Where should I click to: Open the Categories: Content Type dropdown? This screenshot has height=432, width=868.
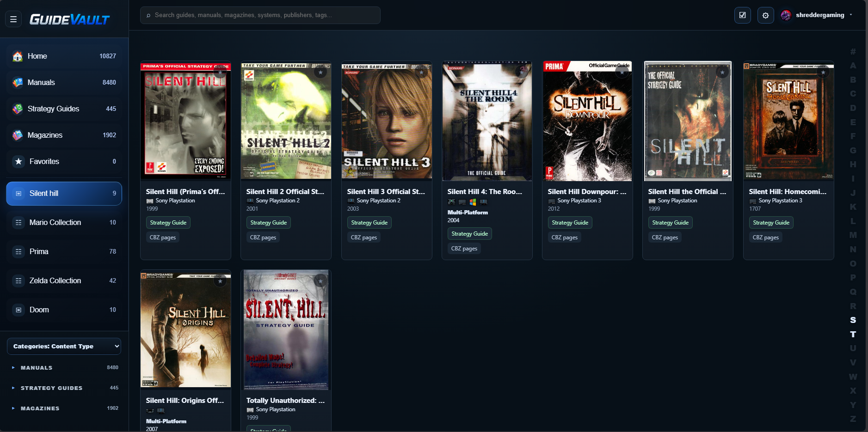[x=64, y=346]
